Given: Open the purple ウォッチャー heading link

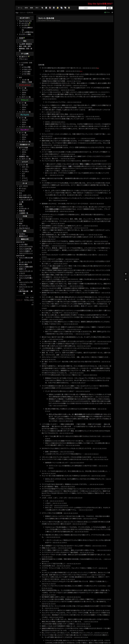Looking at the screenshot, I should [25, 130].
